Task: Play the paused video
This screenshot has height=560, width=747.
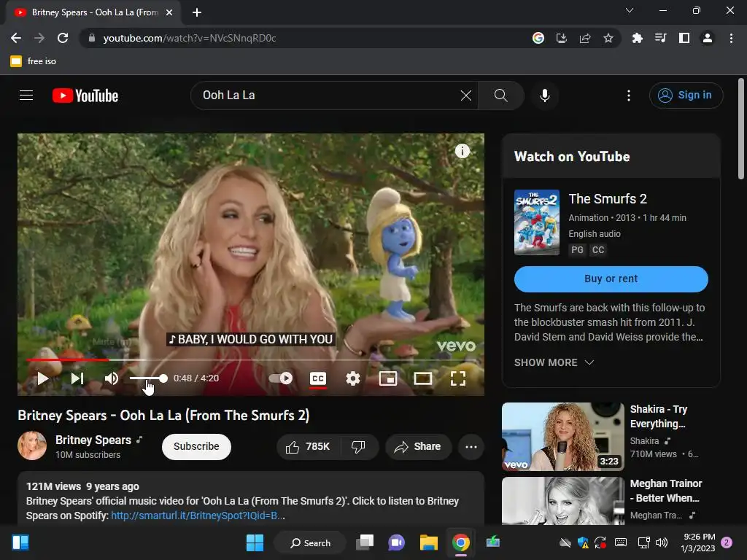Action: point(43,378)
